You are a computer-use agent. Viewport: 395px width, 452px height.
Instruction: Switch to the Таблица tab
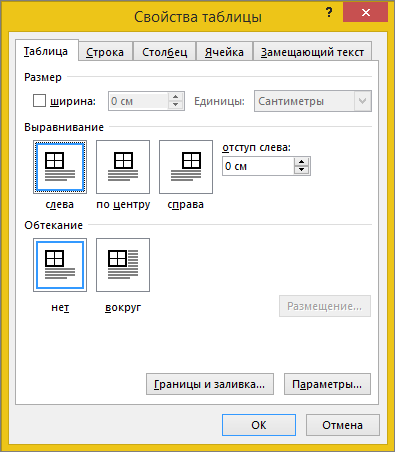click(46, 51)
